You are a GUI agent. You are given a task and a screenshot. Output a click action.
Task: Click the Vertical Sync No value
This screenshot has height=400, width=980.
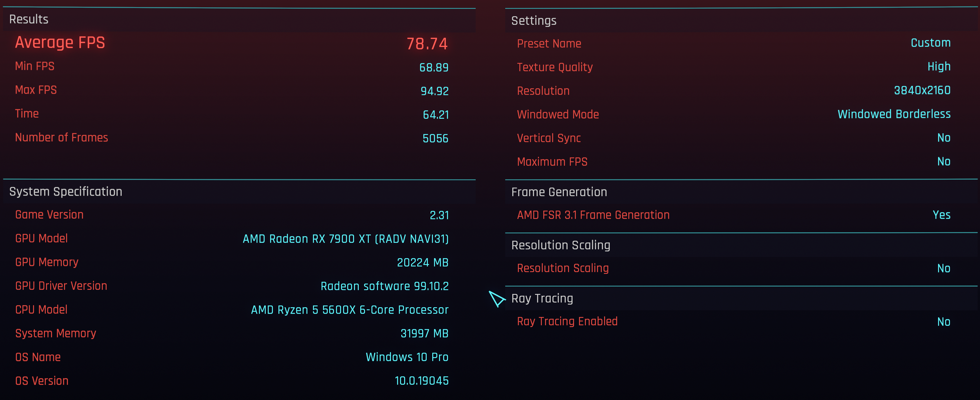943,138
